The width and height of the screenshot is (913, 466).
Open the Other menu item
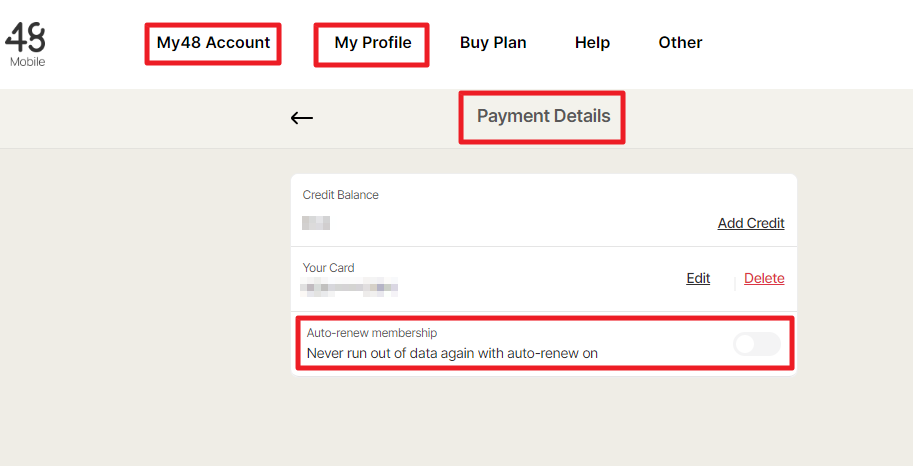680,43
